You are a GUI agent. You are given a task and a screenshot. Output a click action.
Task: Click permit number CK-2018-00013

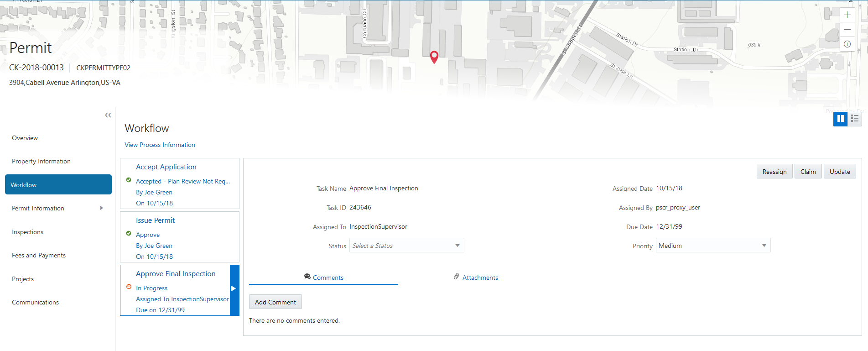(36, 68)
